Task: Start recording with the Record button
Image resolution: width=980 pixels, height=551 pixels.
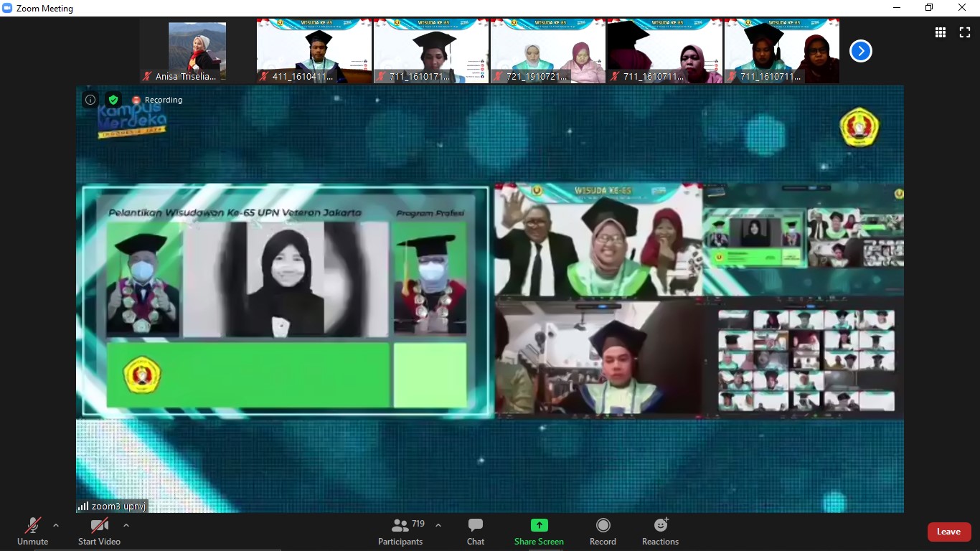Action: coord(603,532)
